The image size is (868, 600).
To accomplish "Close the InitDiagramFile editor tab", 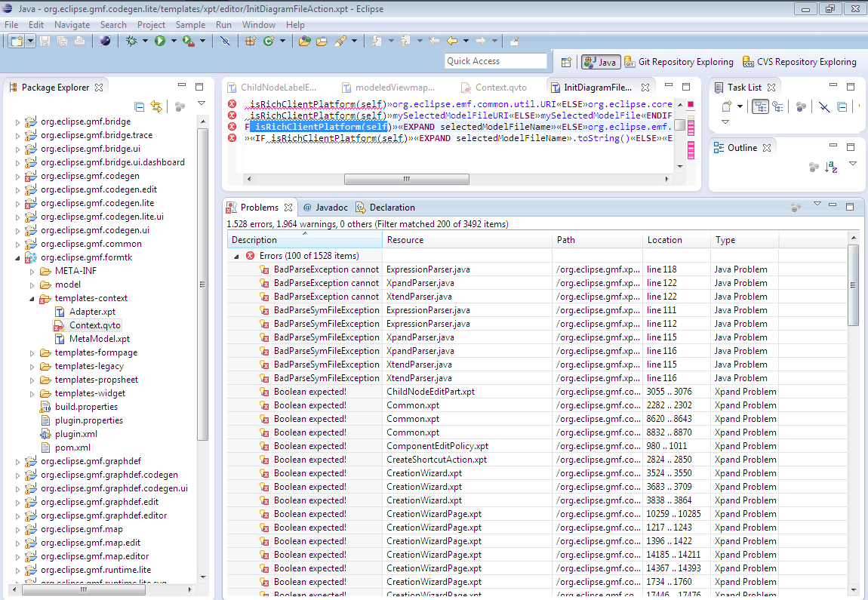I will (x=645, y=88).
